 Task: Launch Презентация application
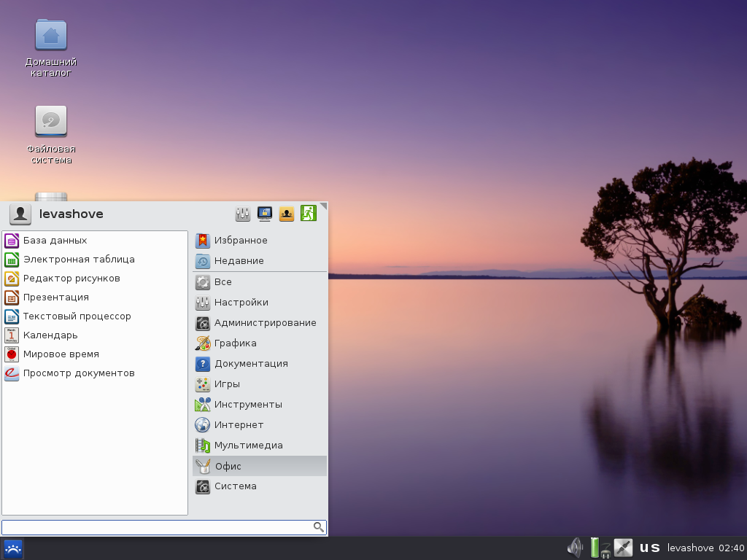(x=95, y=297)
